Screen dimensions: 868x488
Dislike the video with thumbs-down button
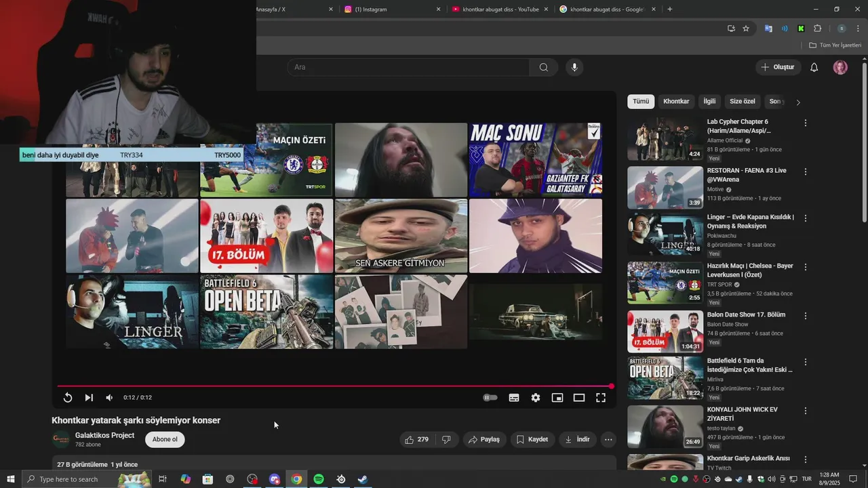(446, 439)
